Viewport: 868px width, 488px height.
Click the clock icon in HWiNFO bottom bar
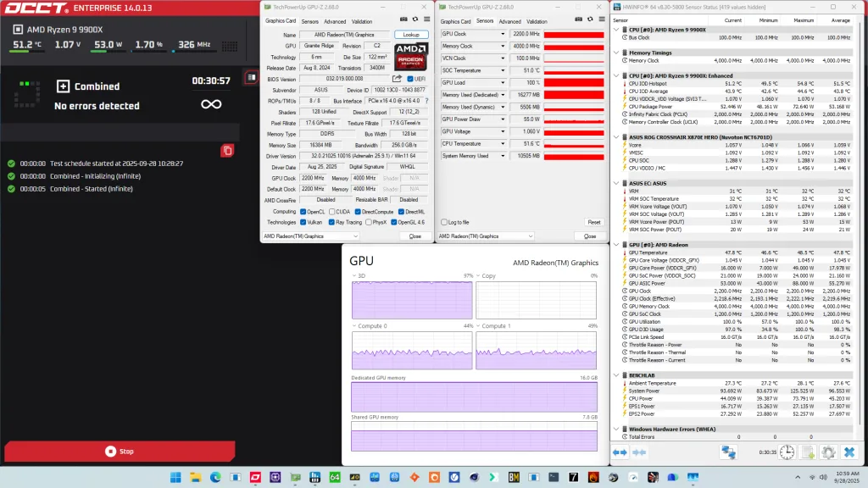(x=787, y=452)
